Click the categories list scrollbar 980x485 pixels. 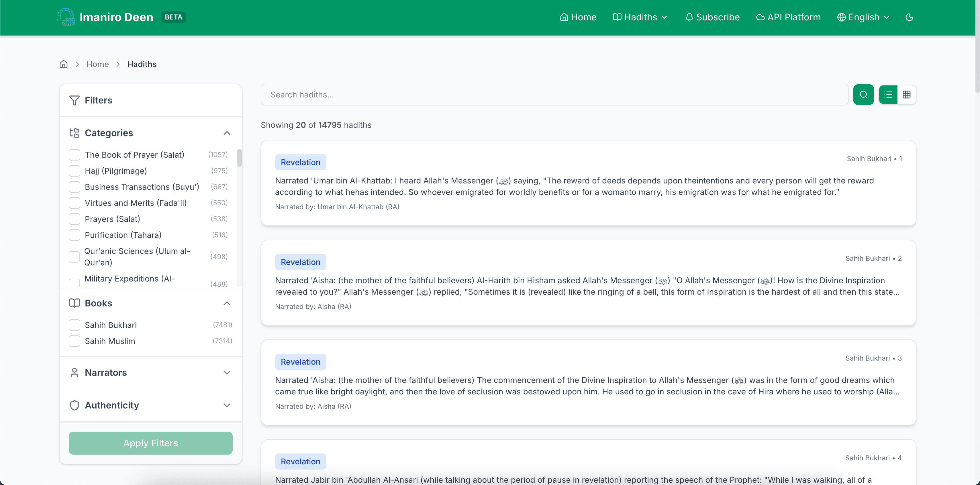pos(239,158)
